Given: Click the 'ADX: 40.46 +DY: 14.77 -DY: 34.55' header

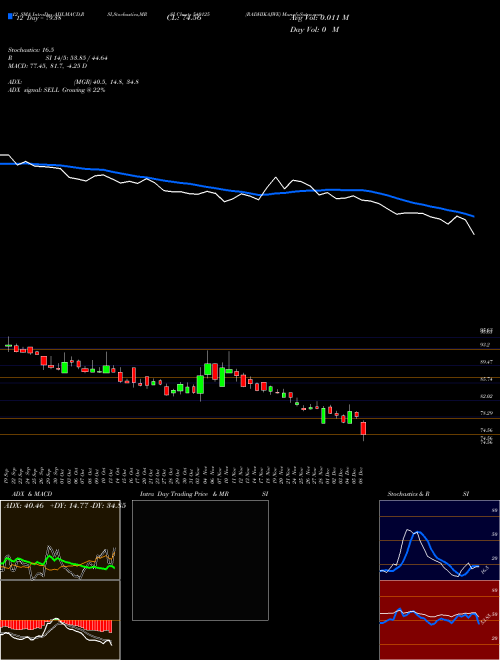Looking at the screenshot, I should (x=65, y=506).
